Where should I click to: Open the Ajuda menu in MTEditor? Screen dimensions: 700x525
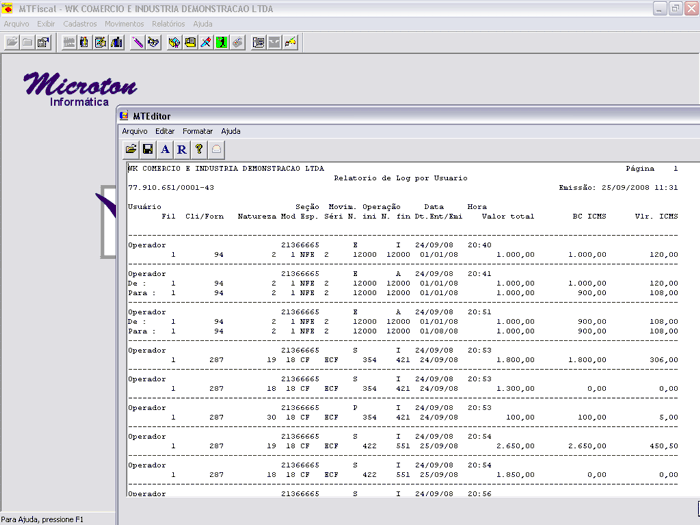pyautogui.click(x=230, y=131)
